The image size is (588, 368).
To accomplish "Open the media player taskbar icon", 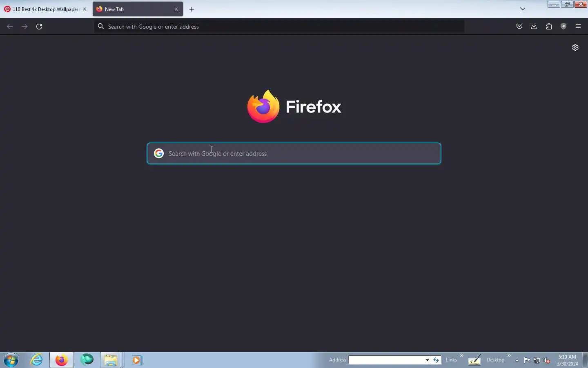I will click(136, 360).
